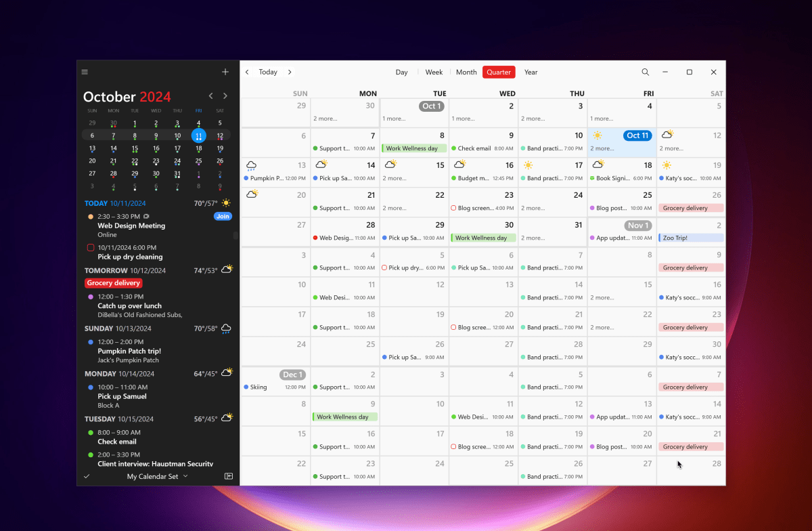
Task: Click the orange dot beside Web Design Meeting
Action: coord(89,216)
